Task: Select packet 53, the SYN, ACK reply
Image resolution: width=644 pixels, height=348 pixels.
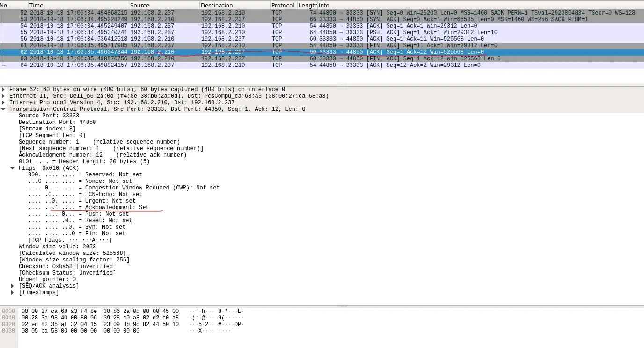Action: pos(322,19)
